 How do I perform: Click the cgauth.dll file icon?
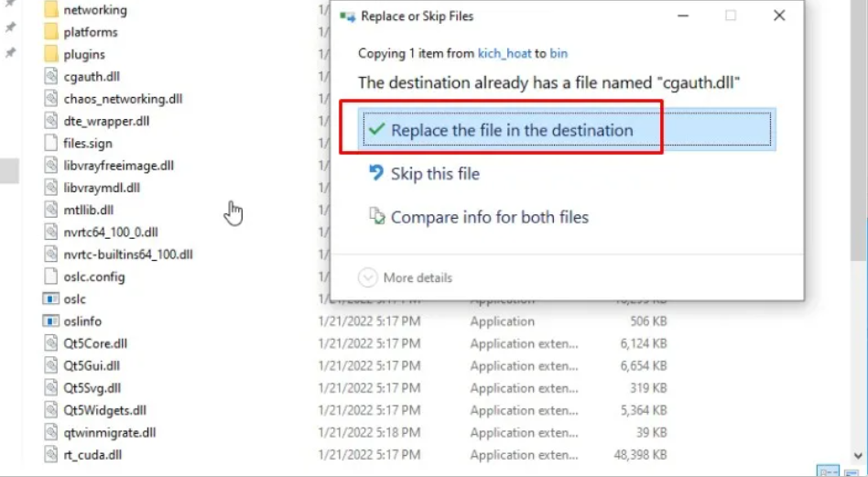pyautogui.click(x=51, y=76)
